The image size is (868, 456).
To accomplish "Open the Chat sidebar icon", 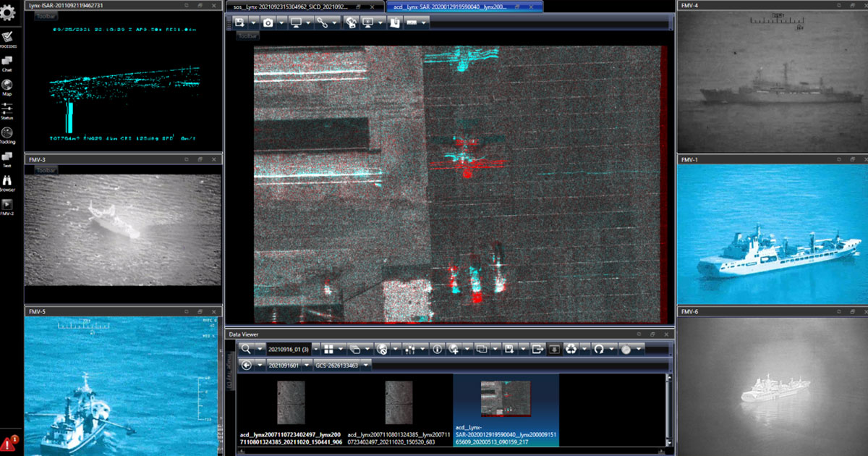I will (8, 62).
